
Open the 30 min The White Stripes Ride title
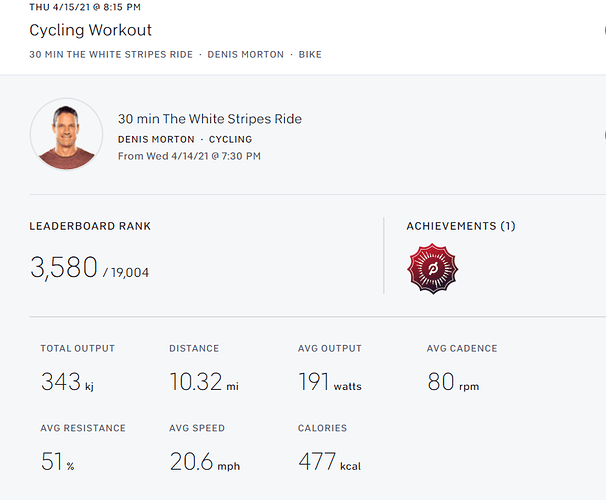point(209,119)
